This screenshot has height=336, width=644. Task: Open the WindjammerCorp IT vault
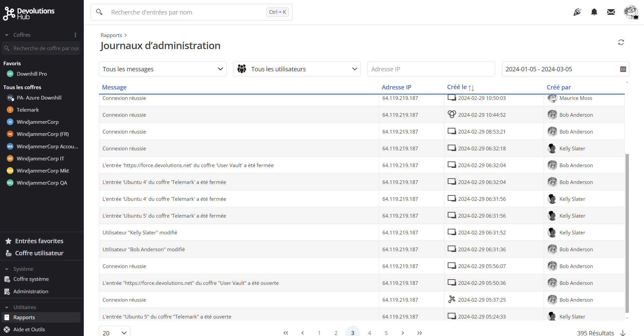click(x=40, y=158)
